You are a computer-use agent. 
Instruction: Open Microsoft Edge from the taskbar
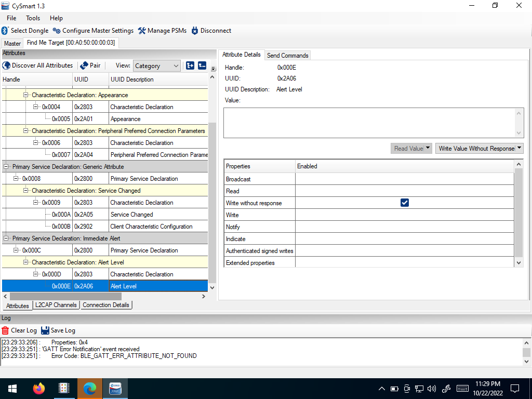[89, 389]
